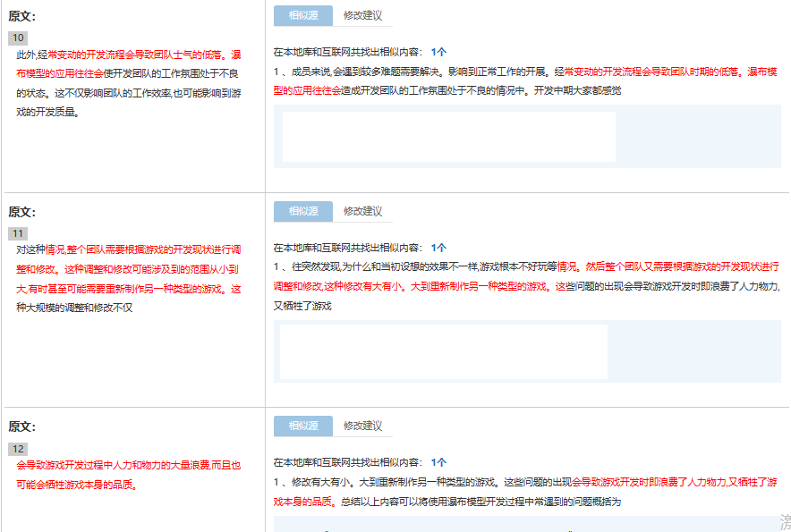The width and height of the screenshot is (791, 532).
Task: Click the gray number badge 11
Action: coord(19,233)
